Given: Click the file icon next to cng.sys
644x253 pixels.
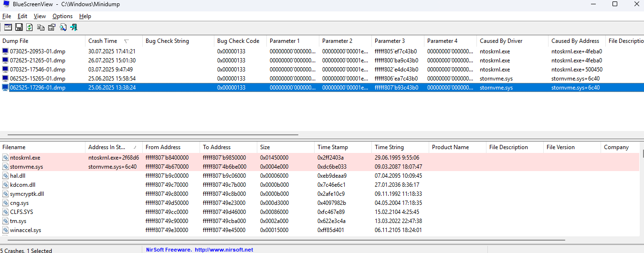Looking at the screenshot, I should point(5,203).
